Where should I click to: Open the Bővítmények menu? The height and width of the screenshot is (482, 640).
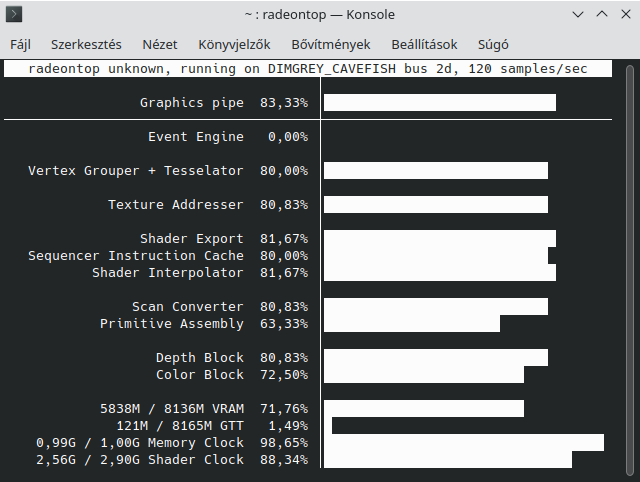[x=330, y=44]
